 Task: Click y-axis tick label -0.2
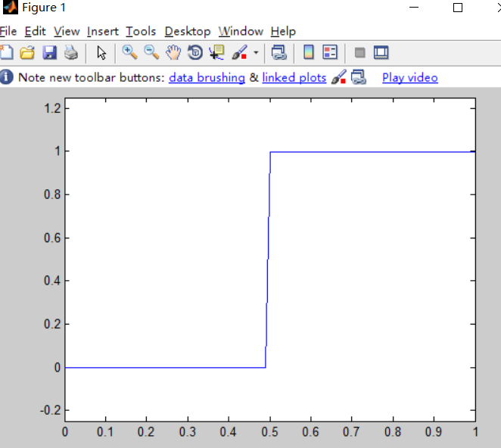[x=50, y=410]
